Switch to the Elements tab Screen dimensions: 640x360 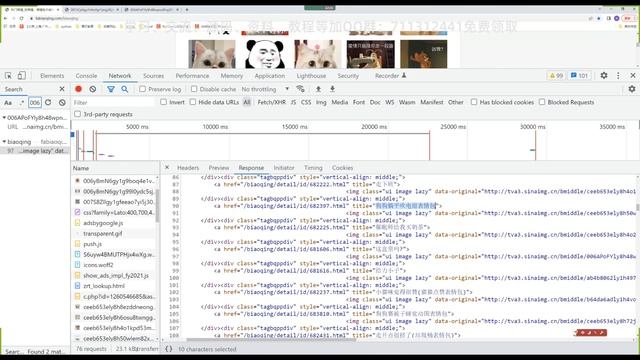(52, 76)
